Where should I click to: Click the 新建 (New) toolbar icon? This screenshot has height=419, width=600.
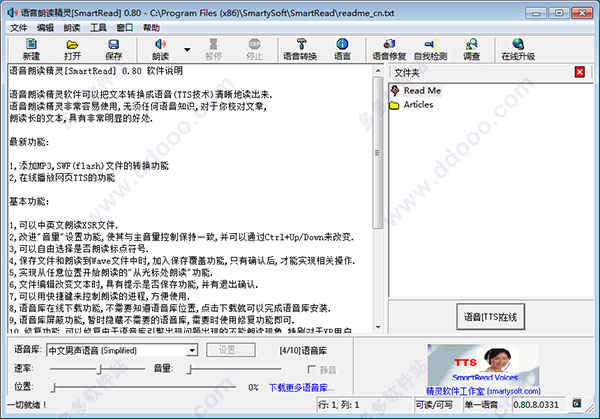(x=31, y=49)
